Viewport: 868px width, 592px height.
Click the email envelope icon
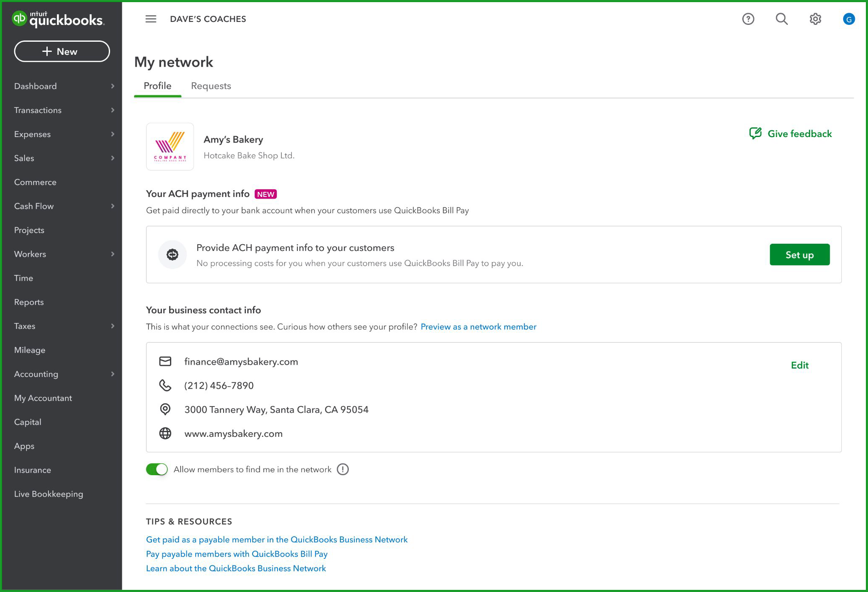[165, 361]
